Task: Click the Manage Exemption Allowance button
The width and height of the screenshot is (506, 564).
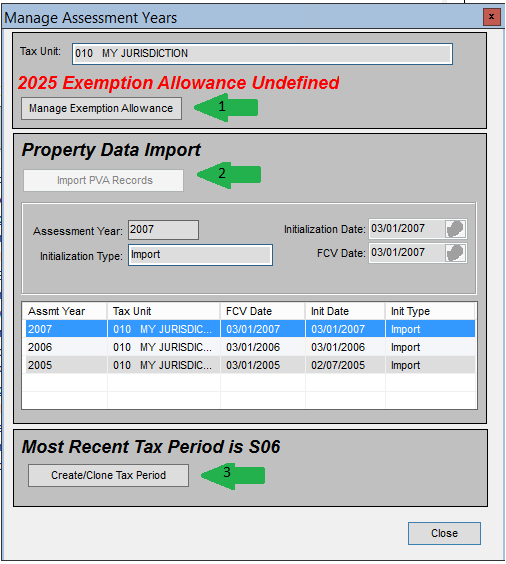Action: (x=101, y=108)
